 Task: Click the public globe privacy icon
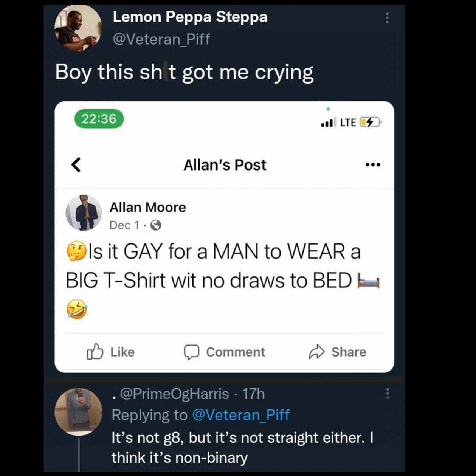click(156, 226)
